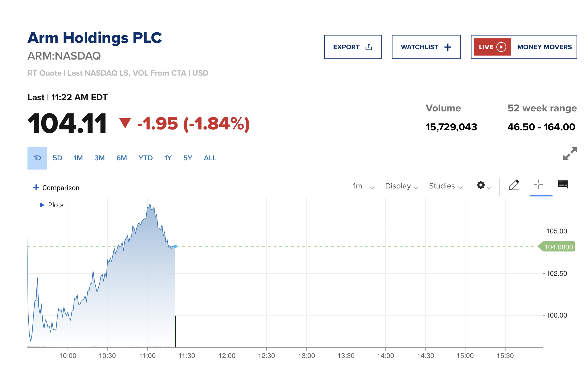This screenshot has width=588, height=374.
Task: Select the YTD range tab
Action: click(145, 158)
